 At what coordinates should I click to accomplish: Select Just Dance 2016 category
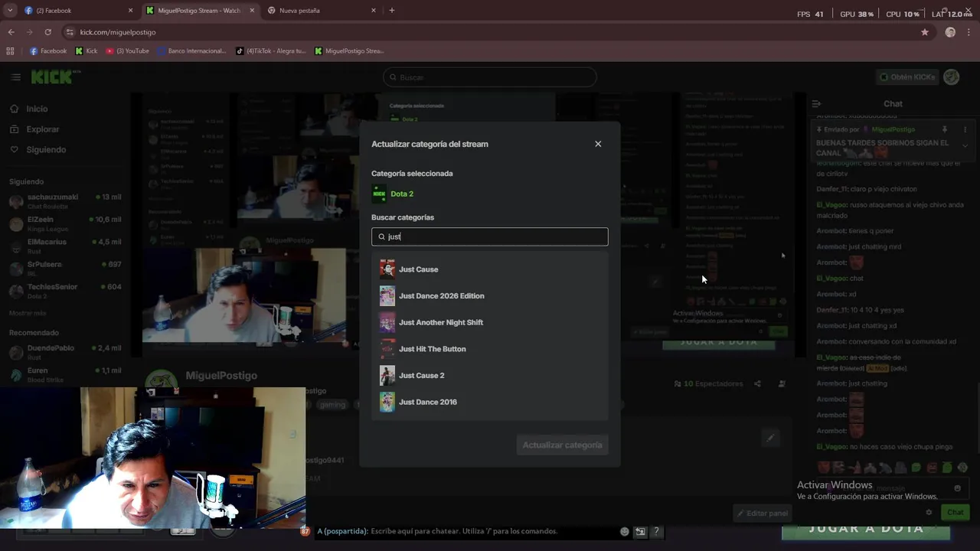tap(490, 402)
